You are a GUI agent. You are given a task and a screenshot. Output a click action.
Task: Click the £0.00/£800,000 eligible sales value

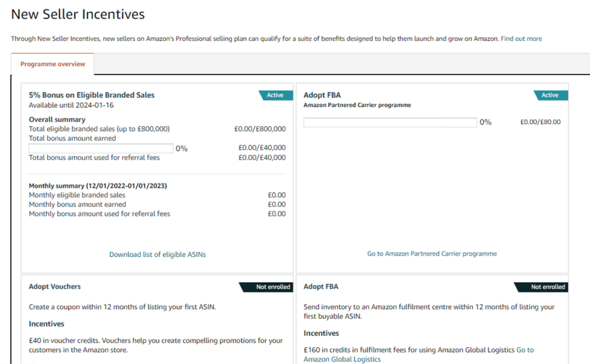[x=259, y=129]
